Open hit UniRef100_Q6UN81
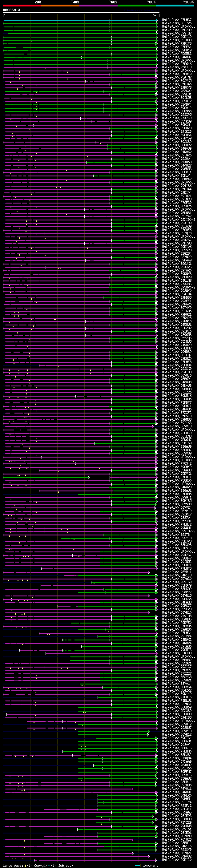 [176, 213]
